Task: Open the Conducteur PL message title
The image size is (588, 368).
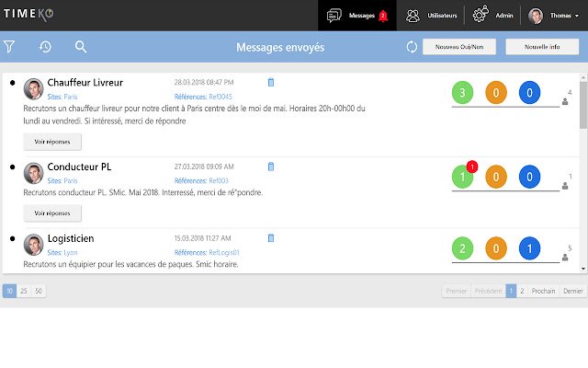Action: (79, 167)
